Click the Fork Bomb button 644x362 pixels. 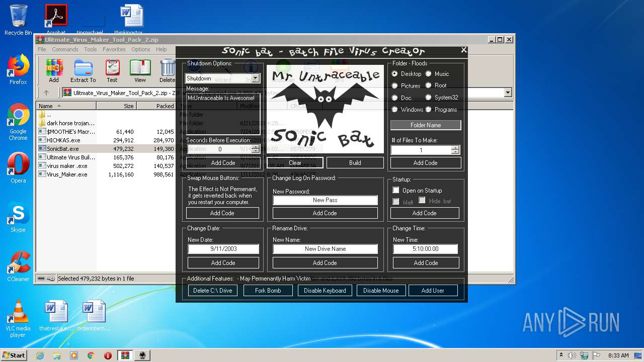point(268,291)
